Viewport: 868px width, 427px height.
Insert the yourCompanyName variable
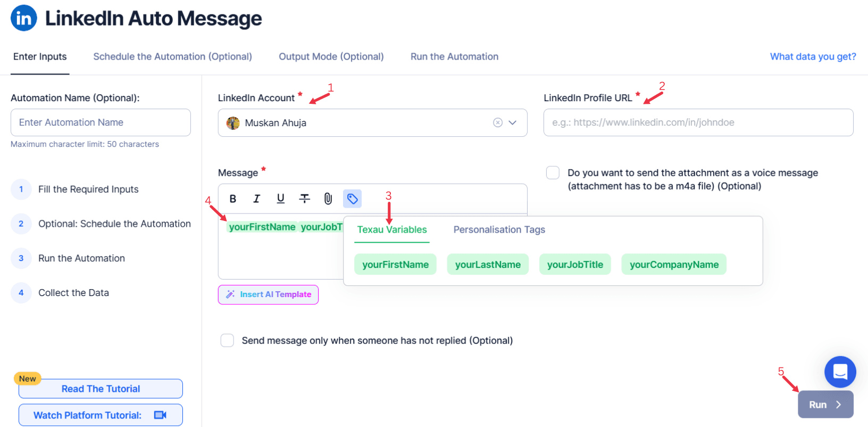click(673, 265)
